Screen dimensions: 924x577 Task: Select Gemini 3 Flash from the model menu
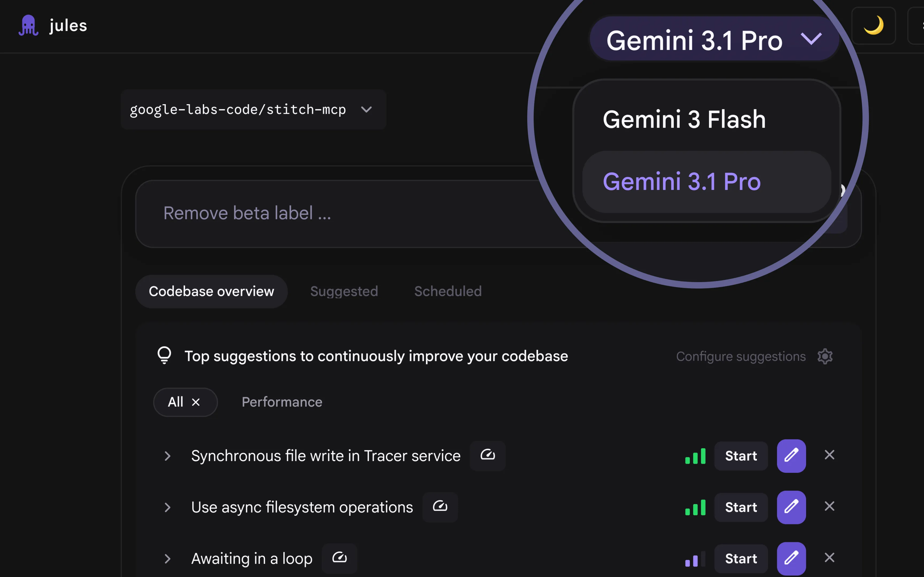684,119
